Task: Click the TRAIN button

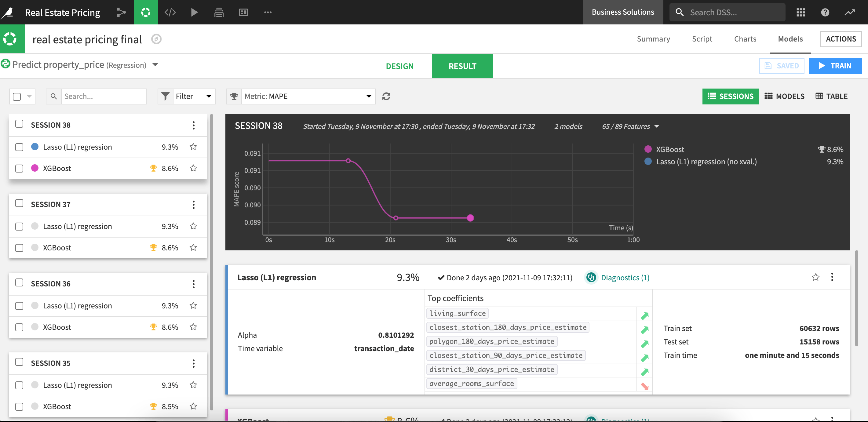Action: [x=835, y=66]
